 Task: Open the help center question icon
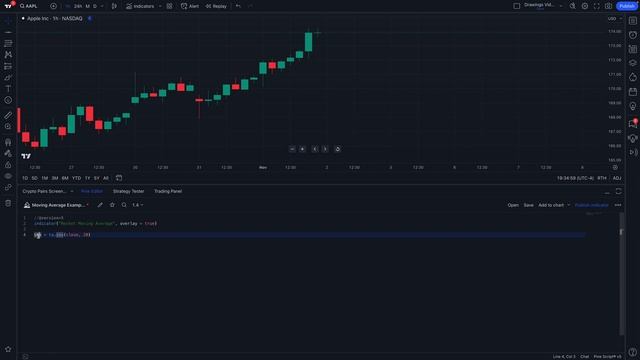pos(633,351)
